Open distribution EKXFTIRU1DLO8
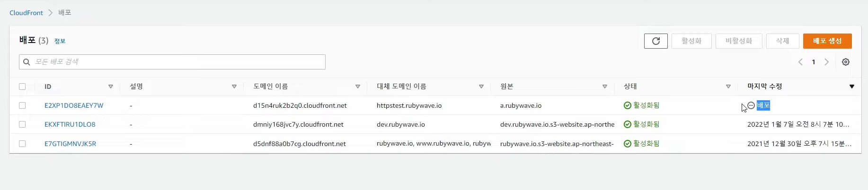Screen dimensions: 868x190 click(70, 124)
